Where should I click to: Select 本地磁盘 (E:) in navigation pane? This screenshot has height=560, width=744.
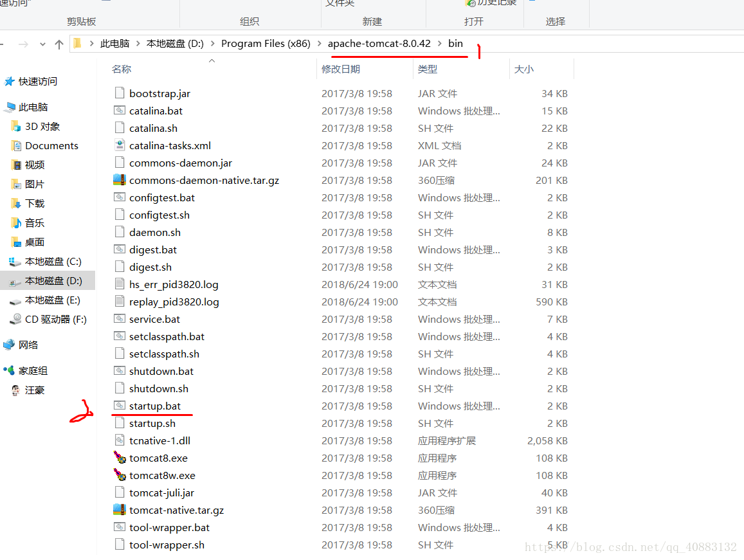(x=53, y=300)
